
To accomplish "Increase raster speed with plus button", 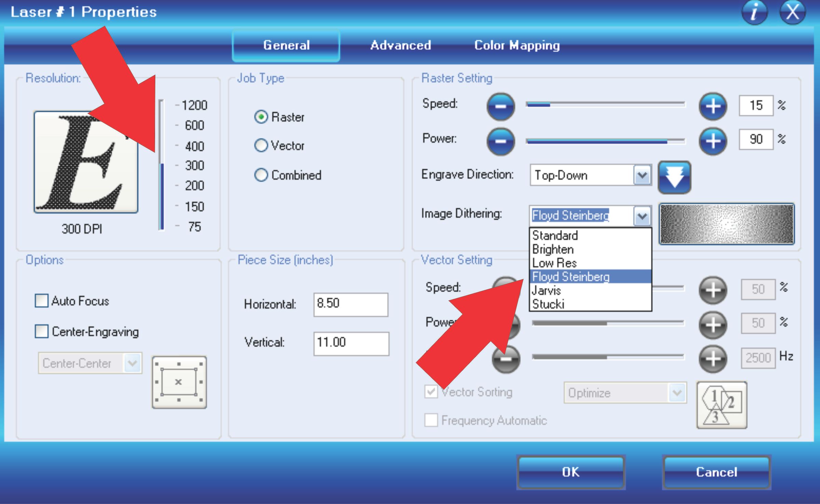I will pos(713,106).
